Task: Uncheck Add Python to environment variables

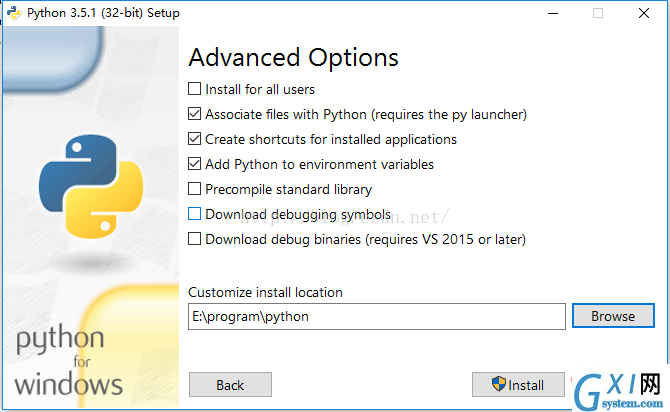Action: (x=194, y=164)
